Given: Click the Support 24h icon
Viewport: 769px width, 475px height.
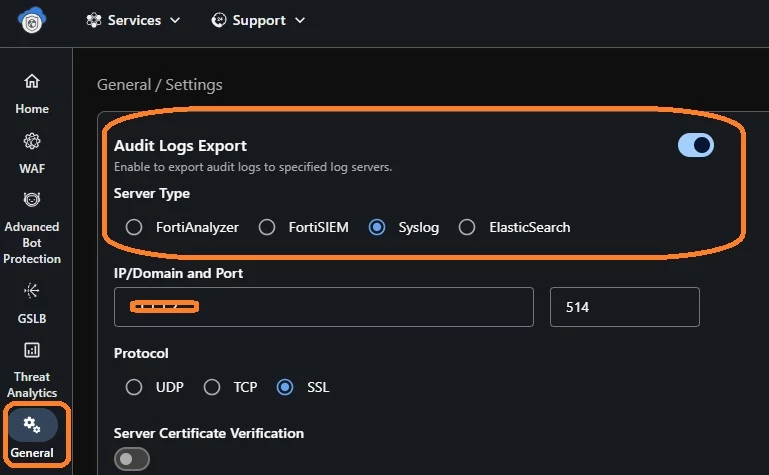Looking at the screenshot, I should click(219, 20).
